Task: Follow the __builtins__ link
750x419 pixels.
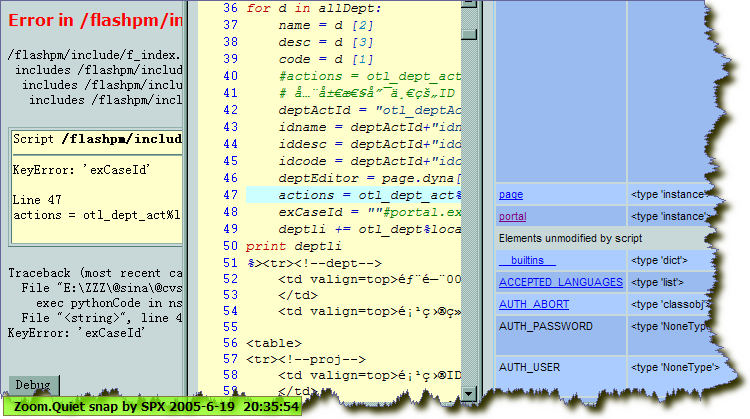Action: click(526, 260)
